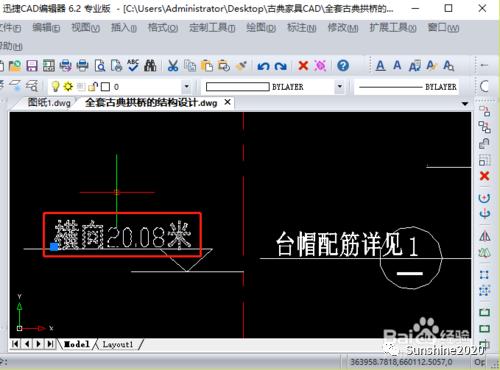
Task: Expand the layer 0 dropdown arrow
Action: [x=187, y=87]
